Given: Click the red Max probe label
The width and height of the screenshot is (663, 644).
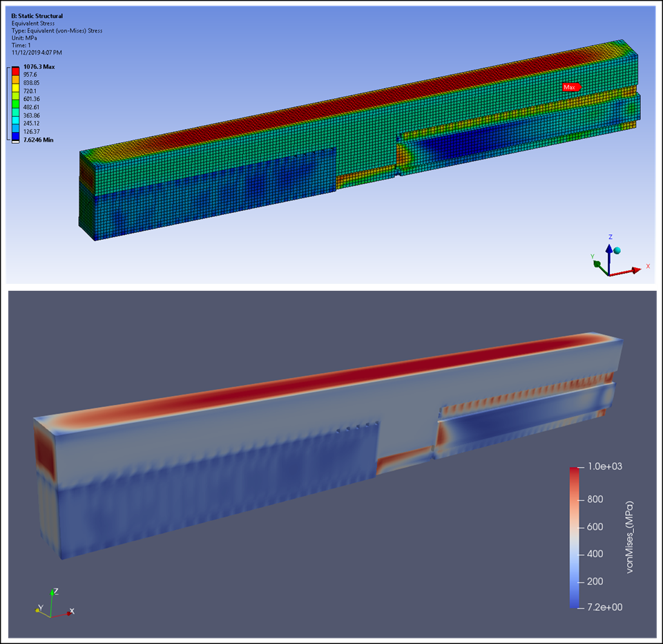Looking at the screenshot, I should tap(570, 87).
